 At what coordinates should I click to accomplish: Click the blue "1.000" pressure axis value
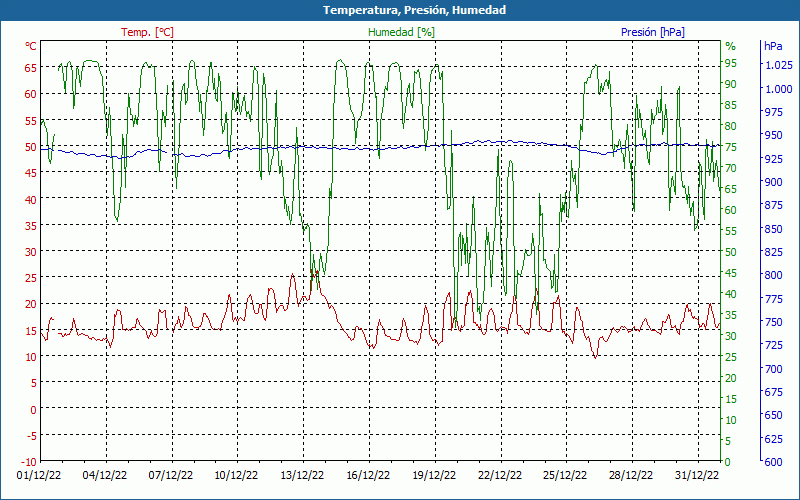coord(779,89)
